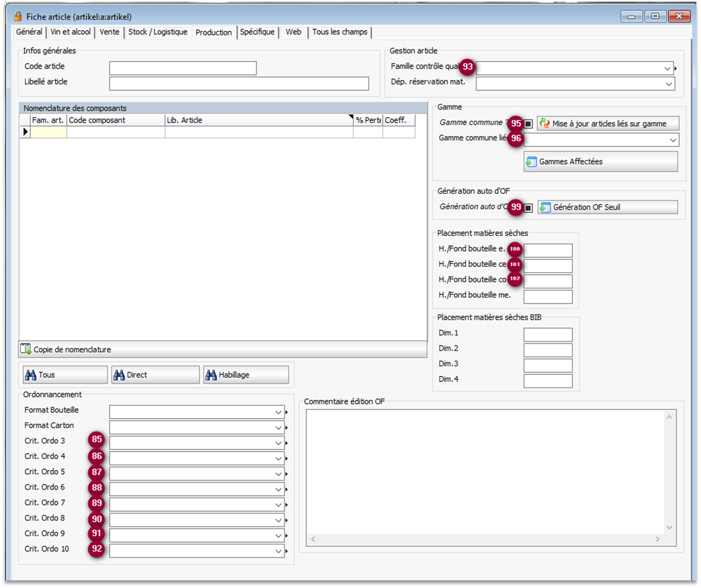Click the Génération OF Seuil icon
The image size is (701, 588).
pyautogui.click(x=545, y=207)
